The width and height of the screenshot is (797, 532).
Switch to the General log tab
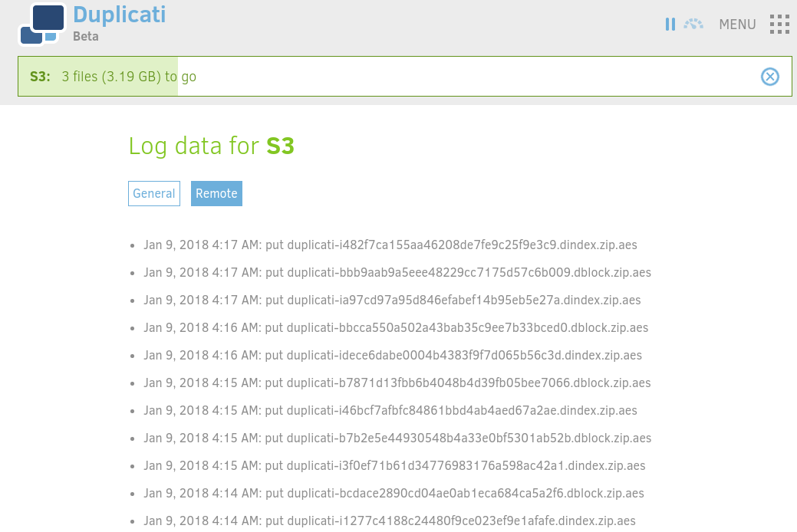[x=154, y=193]
